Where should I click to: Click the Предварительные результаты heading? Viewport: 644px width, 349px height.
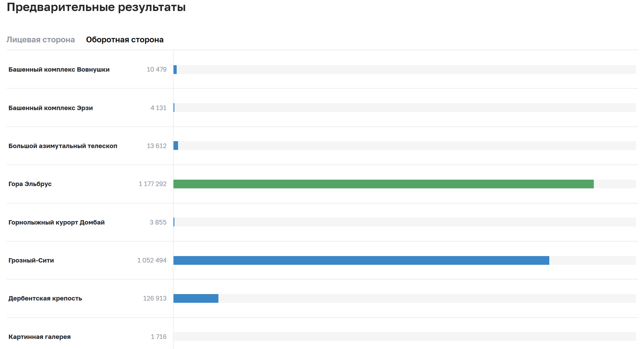[x=96, y=7]
